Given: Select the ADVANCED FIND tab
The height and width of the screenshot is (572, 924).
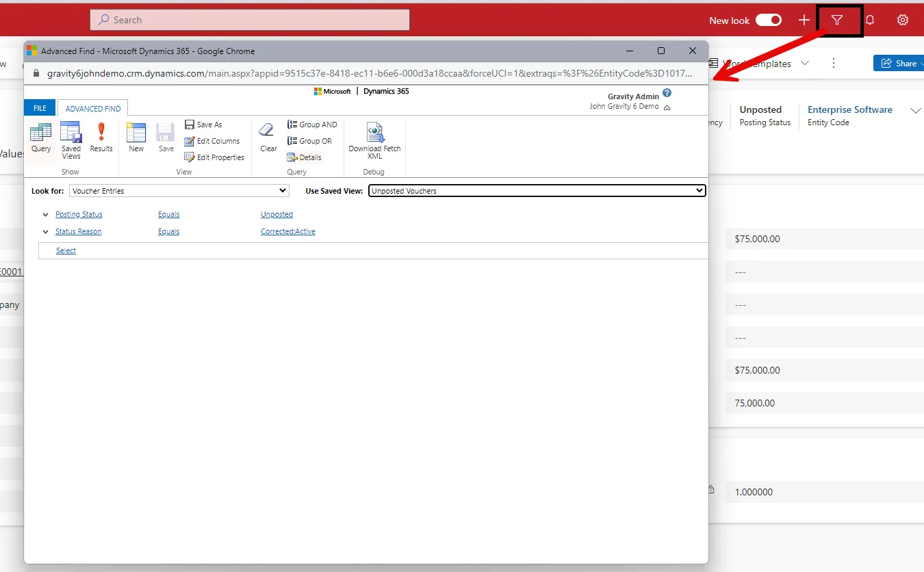Looking at the screenshot, I should coord(93,108).
